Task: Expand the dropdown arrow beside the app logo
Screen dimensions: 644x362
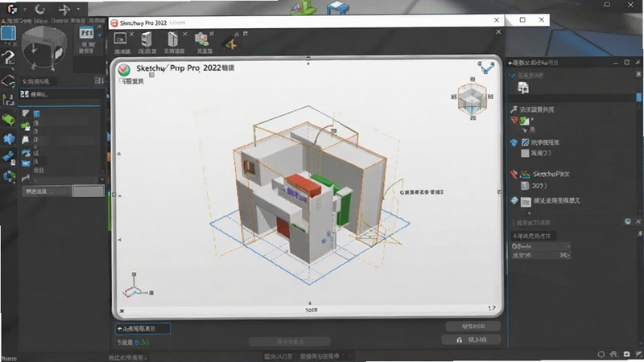Action: point(25,9)
